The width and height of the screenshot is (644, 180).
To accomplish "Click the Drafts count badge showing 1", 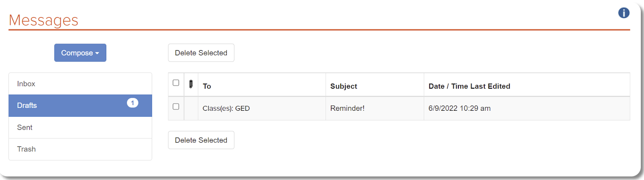I will (x=132, y=103).
